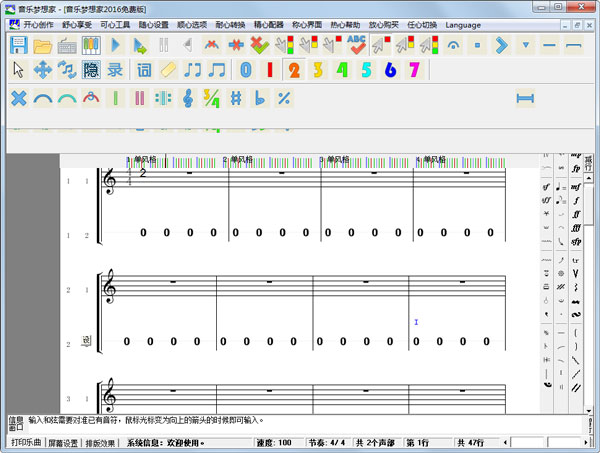Open the 可心工具 menu
Viewport: 600px width, 453px height.
tap(115, 25)
